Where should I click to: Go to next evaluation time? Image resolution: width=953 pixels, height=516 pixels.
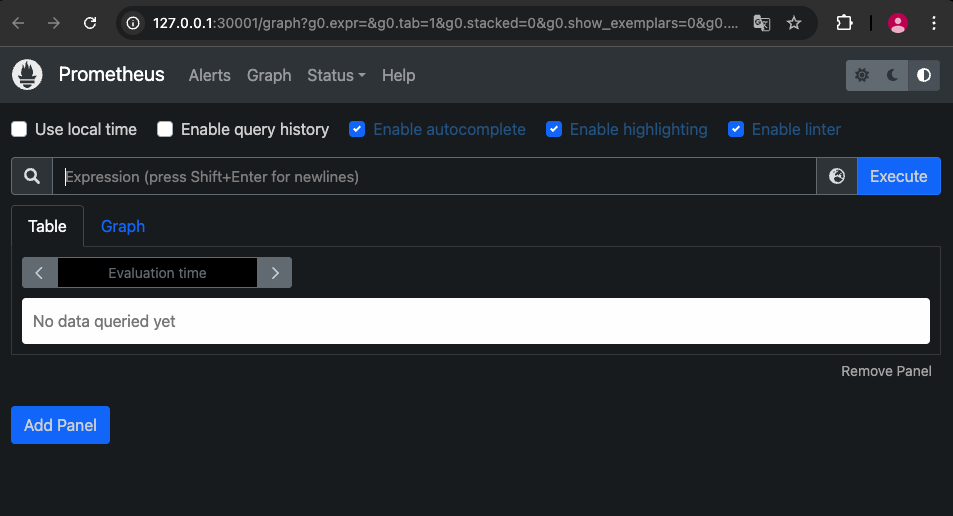275,273
